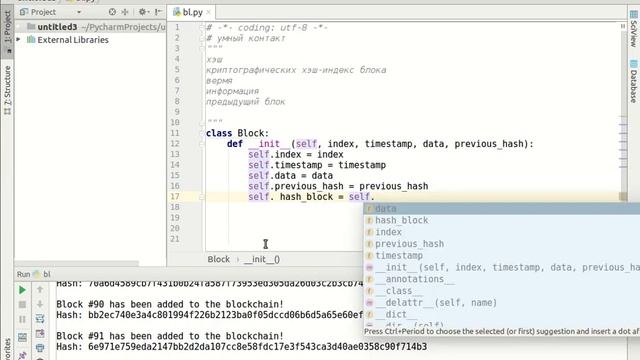This screenshot has width=640, height=360.
Task: Collapse __init__ fold marker on line 12
Action: (202, 144)
